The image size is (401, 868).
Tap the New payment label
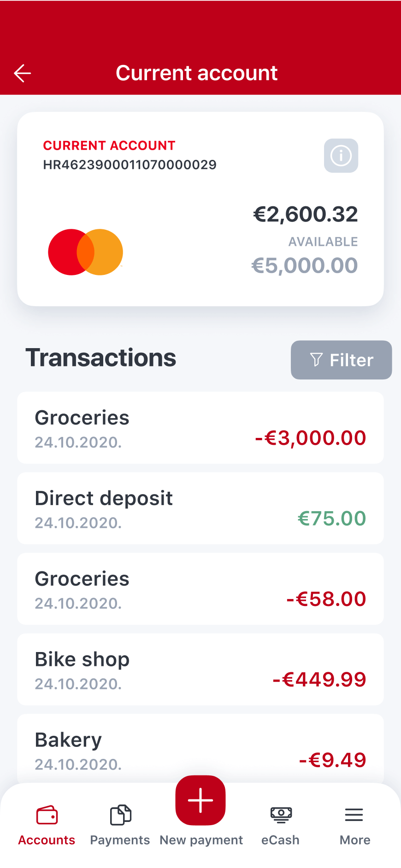tap(201, 840)
